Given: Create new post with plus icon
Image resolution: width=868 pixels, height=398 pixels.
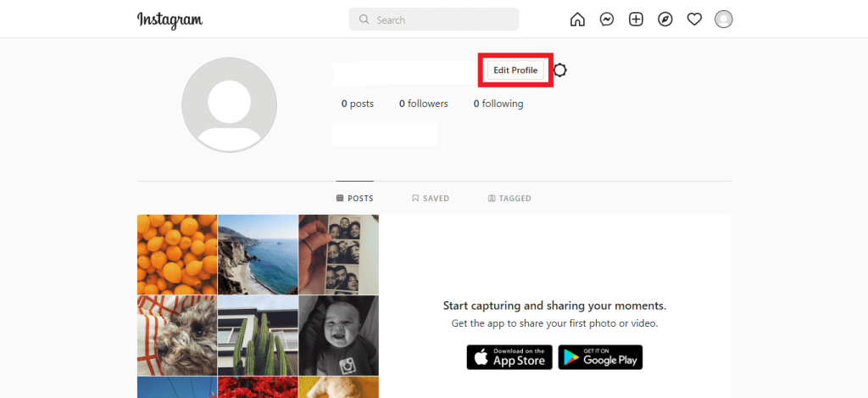Looking at the screenshot, I should coord(636,20).
